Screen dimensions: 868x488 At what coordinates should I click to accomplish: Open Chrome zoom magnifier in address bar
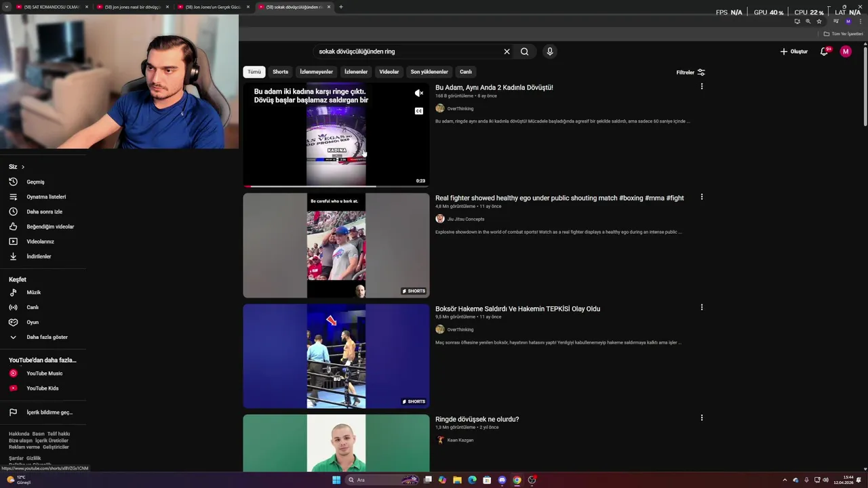coord(808,21)
